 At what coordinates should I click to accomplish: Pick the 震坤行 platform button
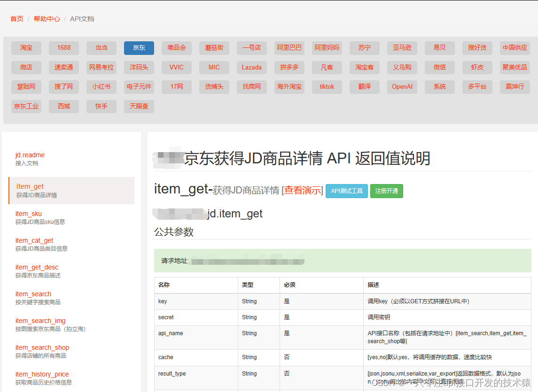click(x=515, y=87)
